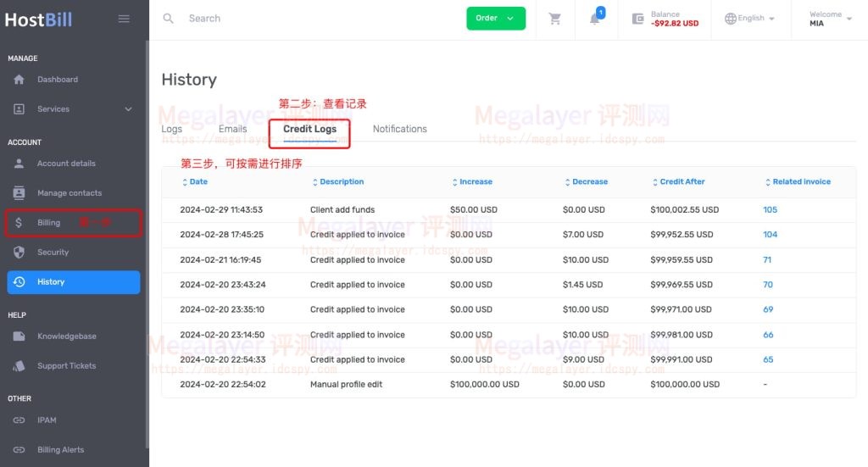Click the Dashboard home icon

tap(19, 80)
